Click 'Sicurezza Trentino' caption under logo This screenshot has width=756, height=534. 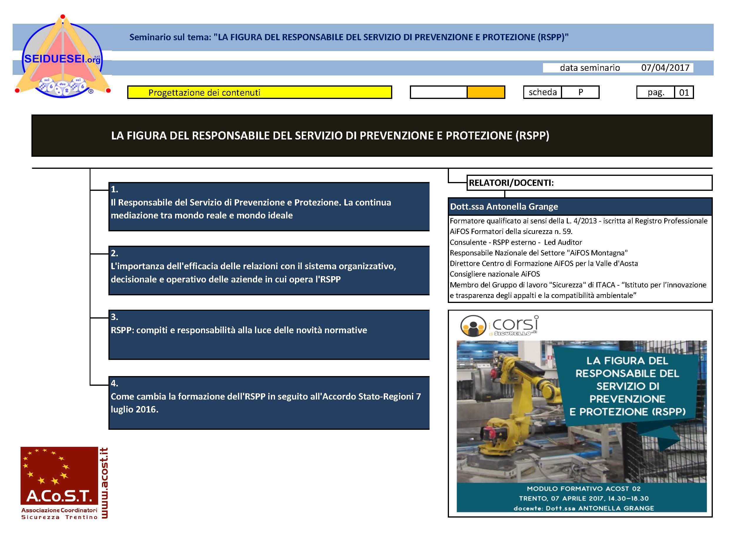tap(59, 517)
